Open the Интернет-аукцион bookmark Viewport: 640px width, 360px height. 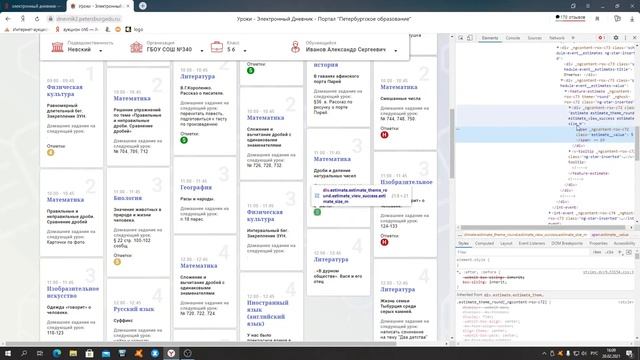click(27, 29)
